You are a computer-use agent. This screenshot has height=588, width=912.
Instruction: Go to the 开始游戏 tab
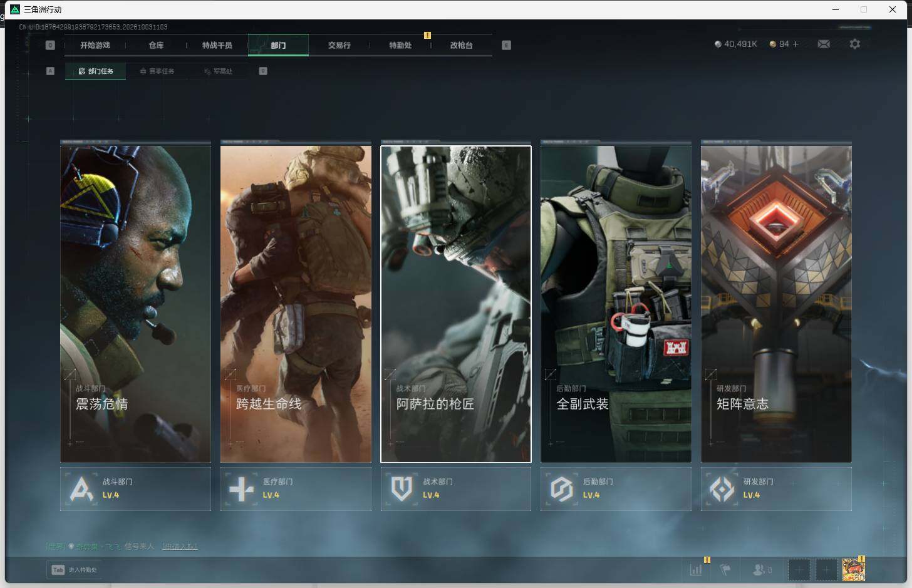pyautogui.click(x=95, y=45)
